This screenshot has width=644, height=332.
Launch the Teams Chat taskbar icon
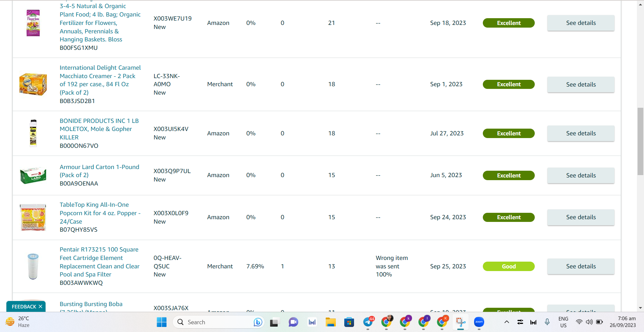pos(293,322)
